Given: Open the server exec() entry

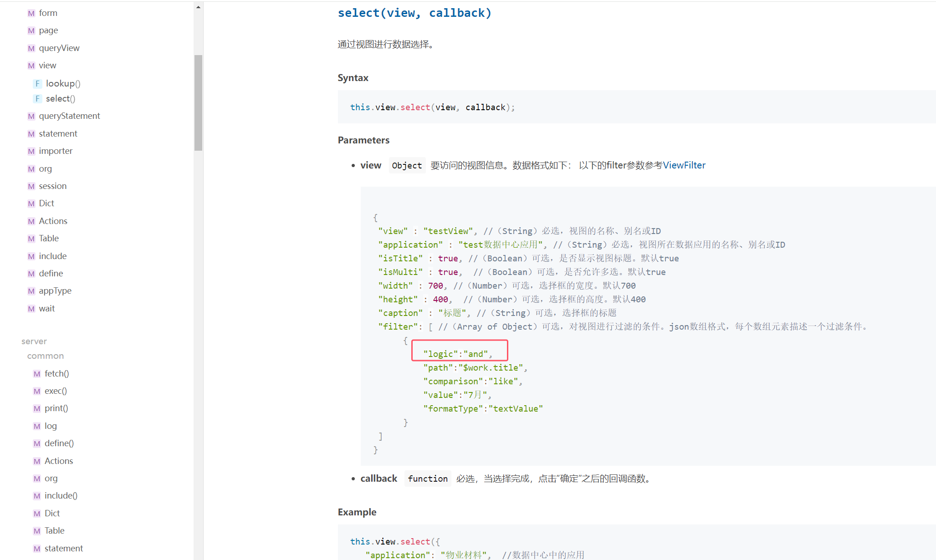Looking at the screenshot, I should (x=56, y=391).
